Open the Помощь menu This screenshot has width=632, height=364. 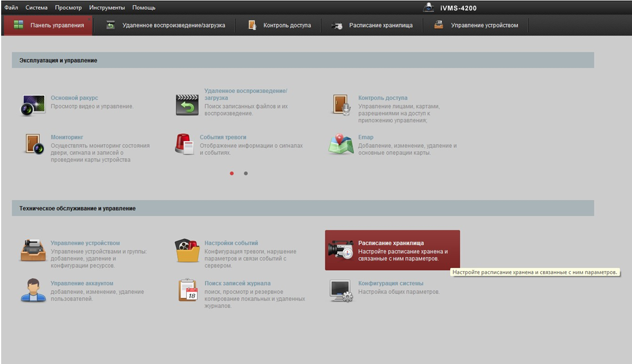tap(144, 7)
